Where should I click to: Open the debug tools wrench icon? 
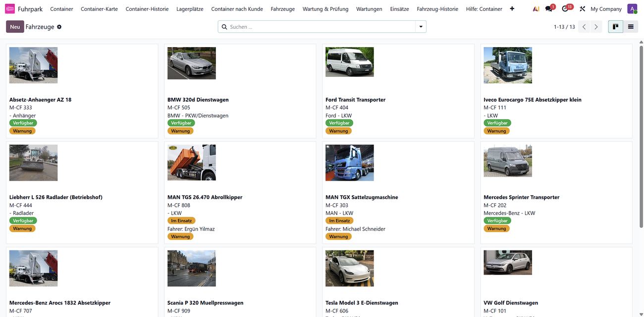pos(582,9)
